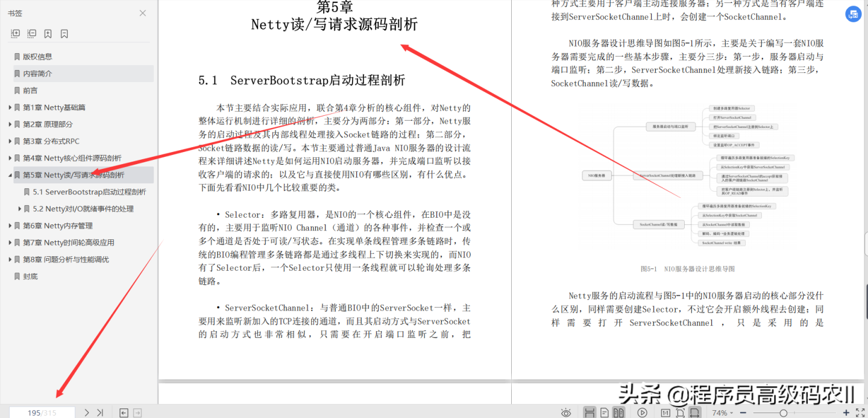The width and height of the screenshot is (868, 418).
Task: Open the 版权信息 bookmark
Action: [x=37, y=57]
